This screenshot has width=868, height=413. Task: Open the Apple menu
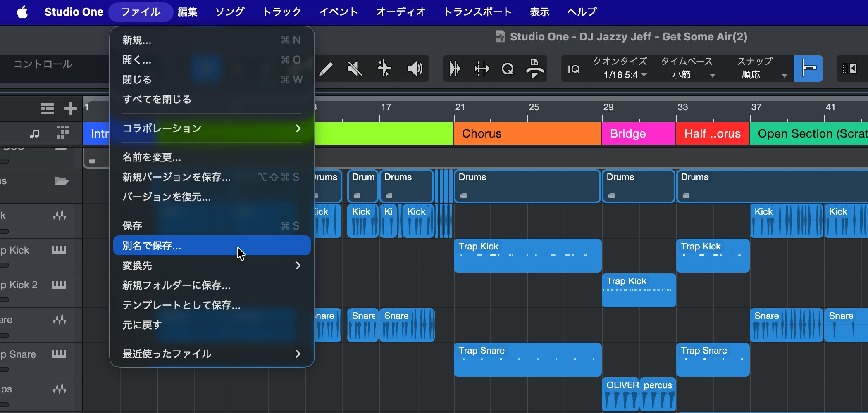22,12
